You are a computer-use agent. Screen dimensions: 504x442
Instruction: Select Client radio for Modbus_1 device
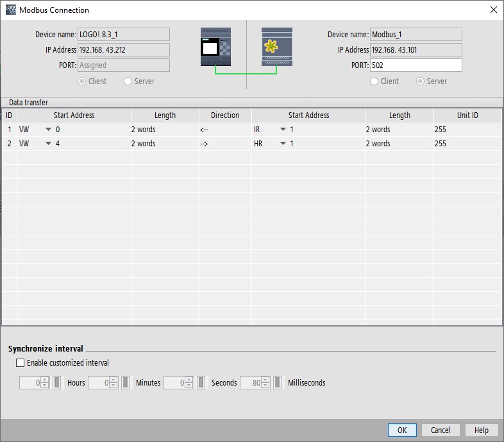(374, 81)
